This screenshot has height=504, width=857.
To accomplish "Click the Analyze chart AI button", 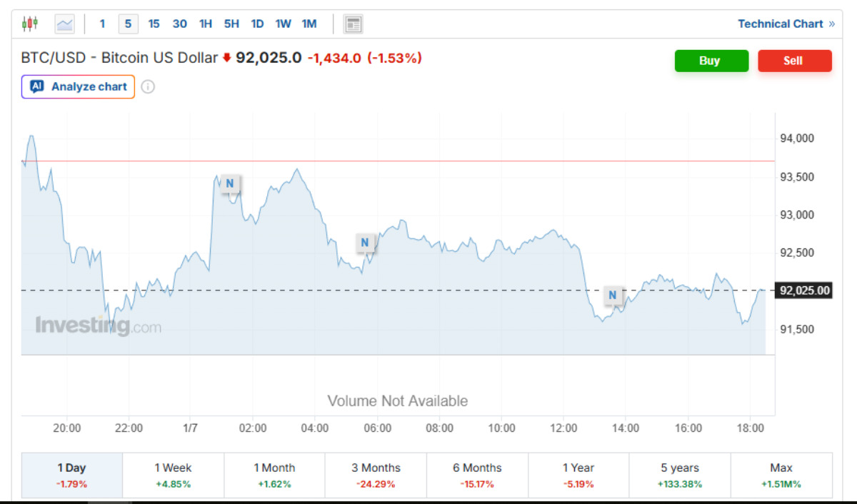I will 79,87.
